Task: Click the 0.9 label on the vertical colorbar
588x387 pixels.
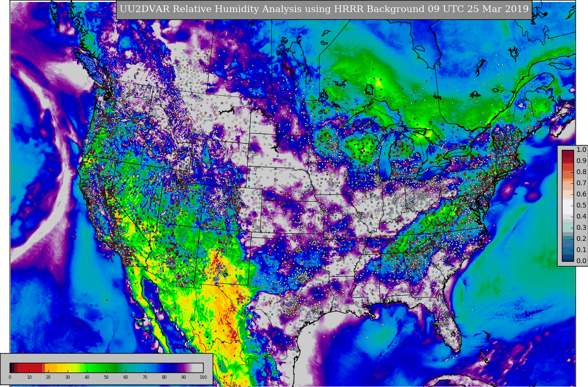Action: pyautogui.click(x=581, y=161)
